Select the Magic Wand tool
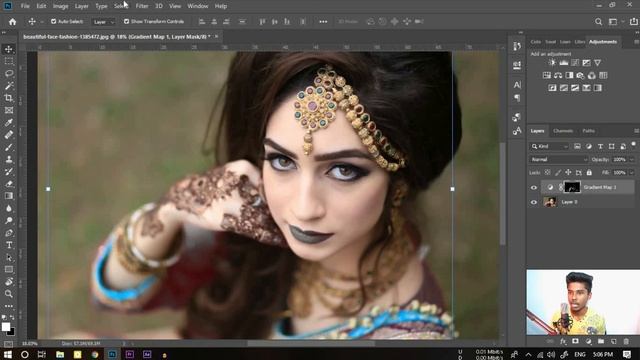 pyautogui.click(x=9, y=86)
